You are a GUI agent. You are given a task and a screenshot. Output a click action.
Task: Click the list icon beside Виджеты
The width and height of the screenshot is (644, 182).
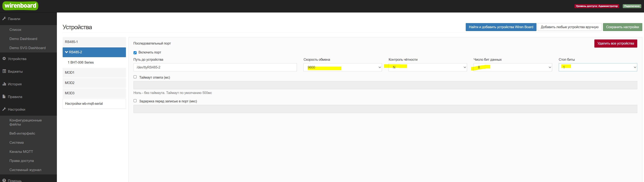[x=4, y=71]
